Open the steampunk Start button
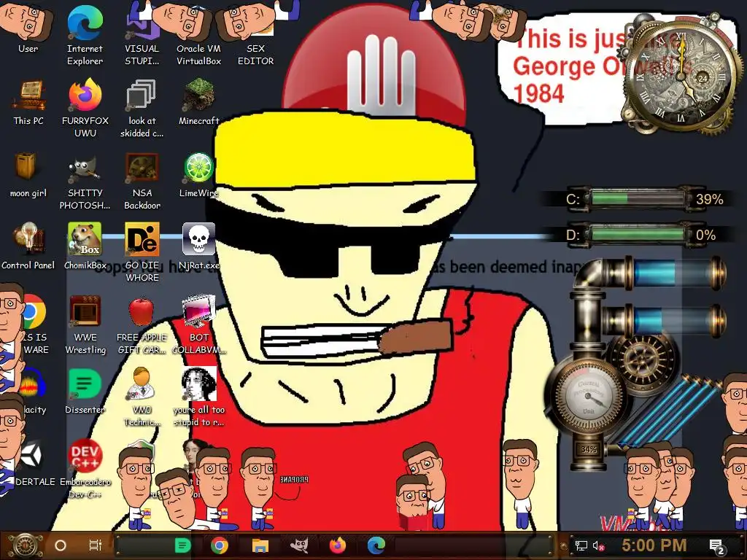 [x=25, y=545]
